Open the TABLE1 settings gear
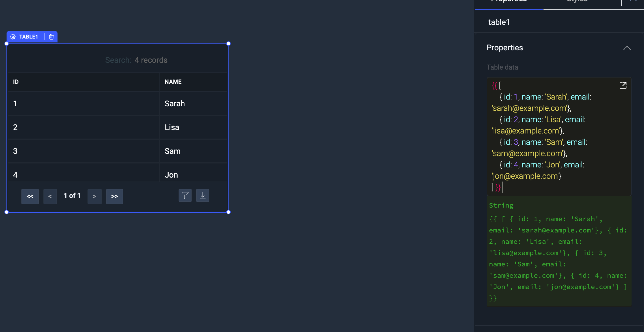644x332 pixels. click(13, 36)
